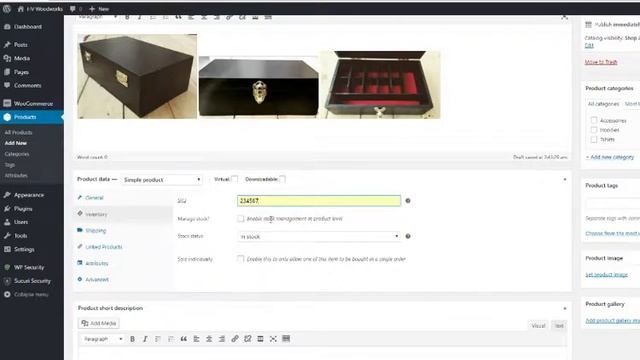Screen dimensions: 640x360
Task: Switch to Shipping product data tab
Action: click(96, 231)
